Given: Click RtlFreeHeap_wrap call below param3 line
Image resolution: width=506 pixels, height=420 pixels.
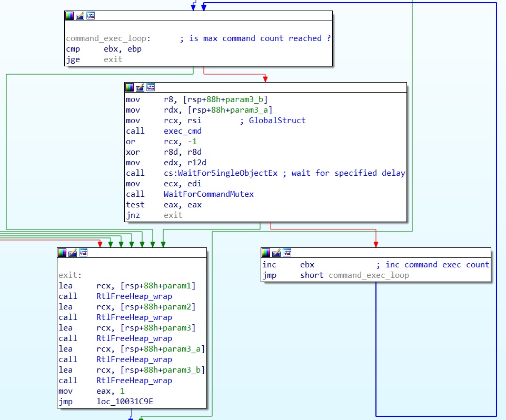Looking at the screenshot, I should point(134,338).
